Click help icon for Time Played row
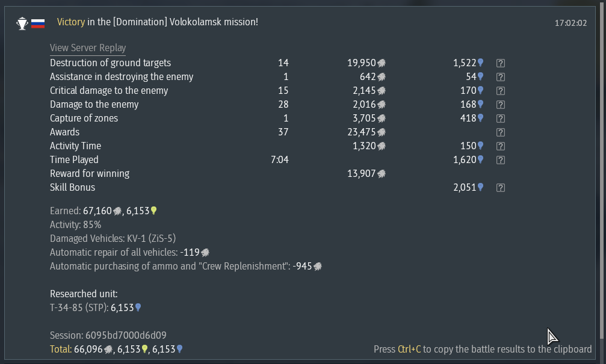606x364 pixels. (x=500, y=160)
